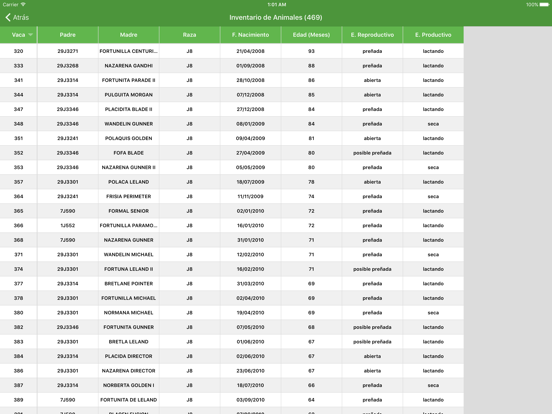Select cow number 347
This screenshot has height=414, width=552.
coord(18,109)
